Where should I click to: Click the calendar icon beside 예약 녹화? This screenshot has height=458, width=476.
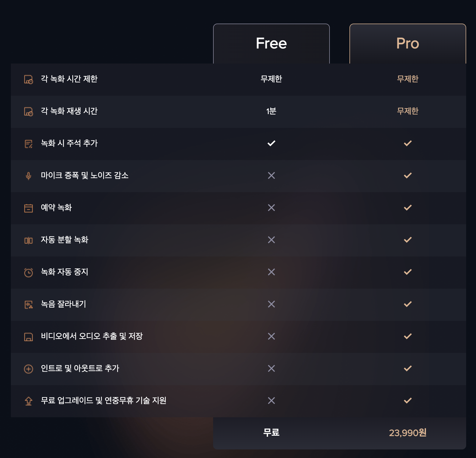(x=29, y=208)
